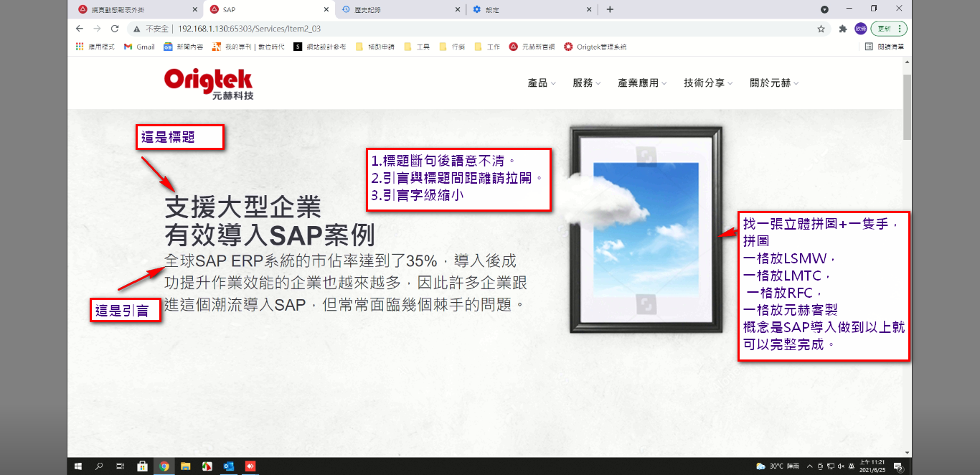This screenshot has height=475, width=980.
Task: Open the network tray icon
Action: point(831,466)
